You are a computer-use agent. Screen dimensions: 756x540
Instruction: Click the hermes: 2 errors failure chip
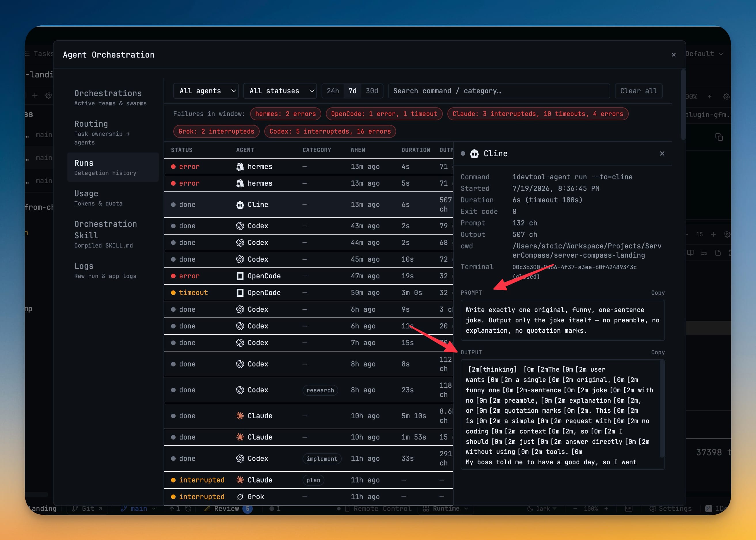point(285,114)
